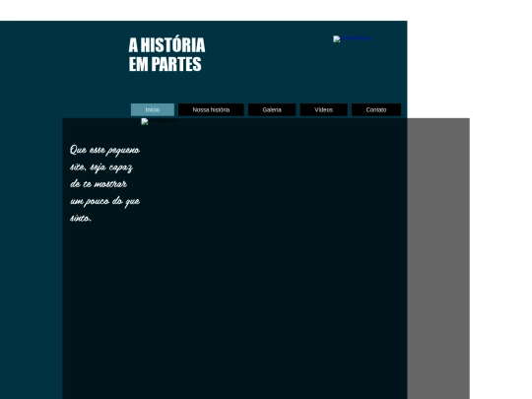Image resolution: width=532 pixels, height=399 pixels.
Task: Click the 'de te mostrar' text line
Action: (x=99, y=184)
